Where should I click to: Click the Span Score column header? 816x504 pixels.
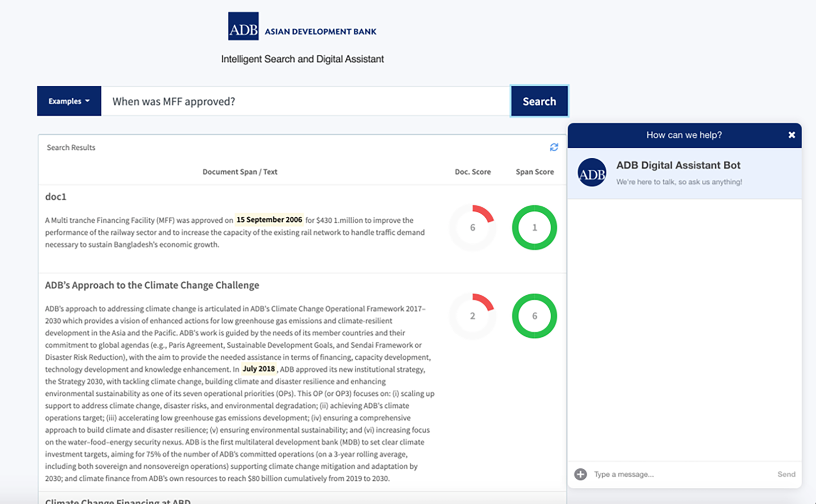point(534,172)
